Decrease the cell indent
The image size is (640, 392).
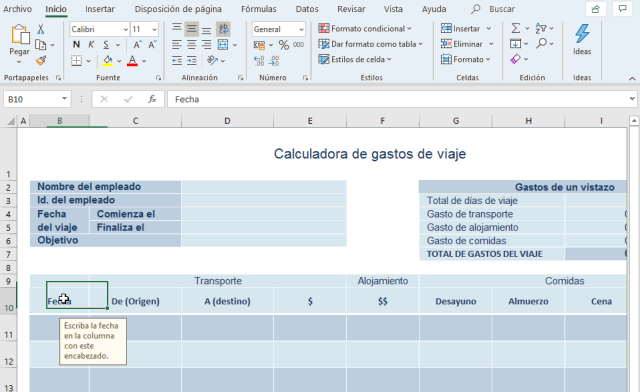177,60
